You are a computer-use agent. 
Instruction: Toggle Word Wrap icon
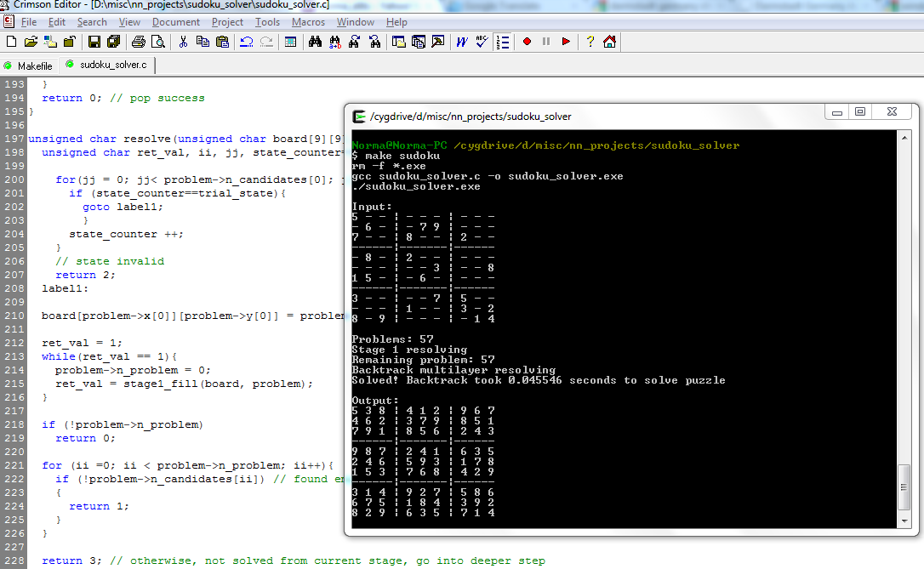[462, 42]
